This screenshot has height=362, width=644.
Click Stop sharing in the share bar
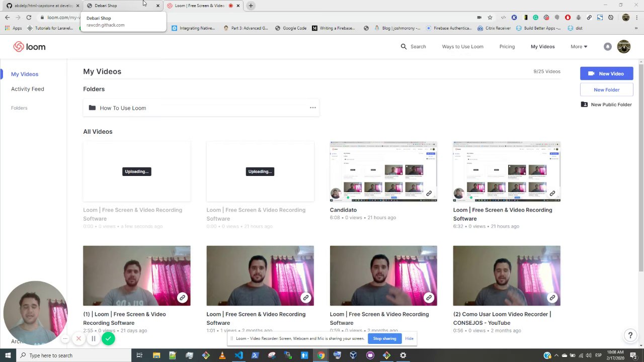(x=384, y=338)
